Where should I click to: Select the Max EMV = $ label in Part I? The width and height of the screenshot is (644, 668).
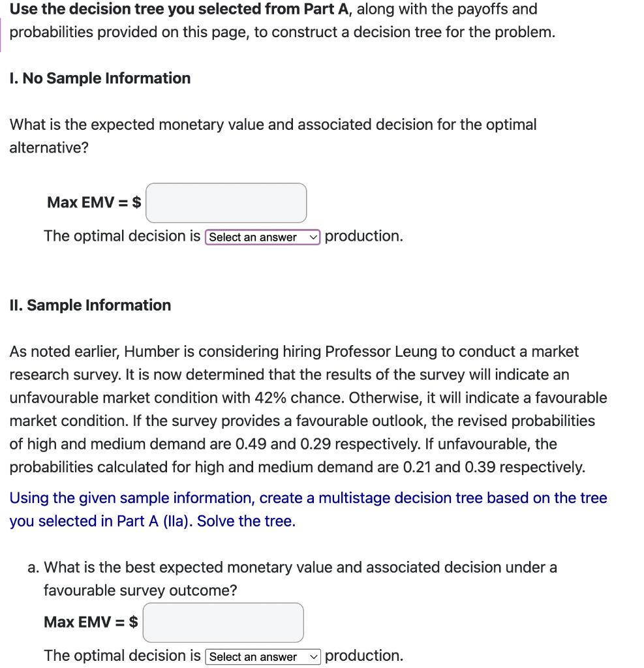point(92,202)
